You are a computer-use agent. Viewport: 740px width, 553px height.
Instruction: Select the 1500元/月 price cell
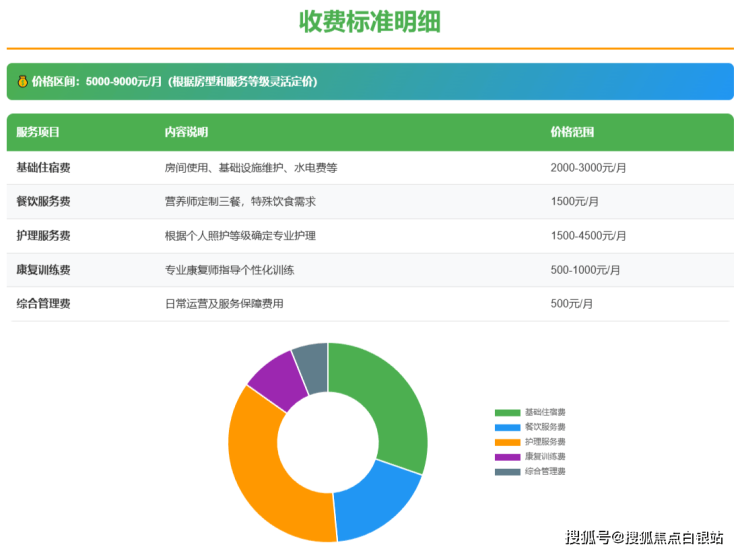click(x=574, y=202)
